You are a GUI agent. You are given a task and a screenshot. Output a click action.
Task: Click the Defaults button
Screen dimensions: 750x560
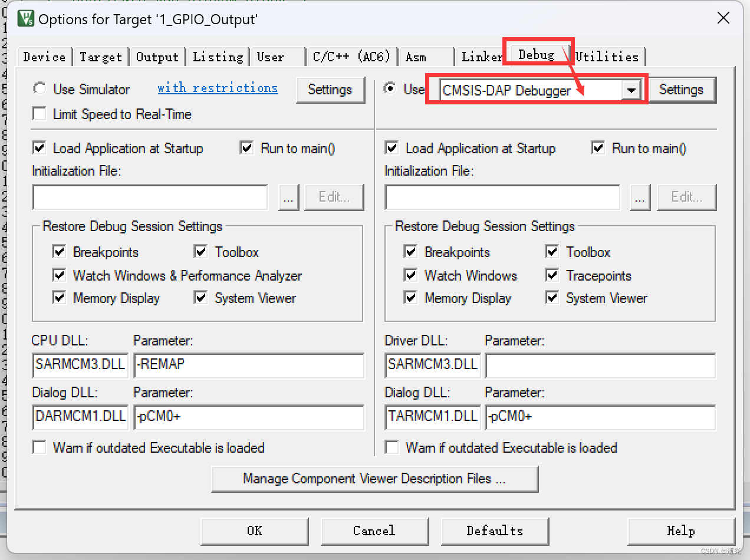495,531
